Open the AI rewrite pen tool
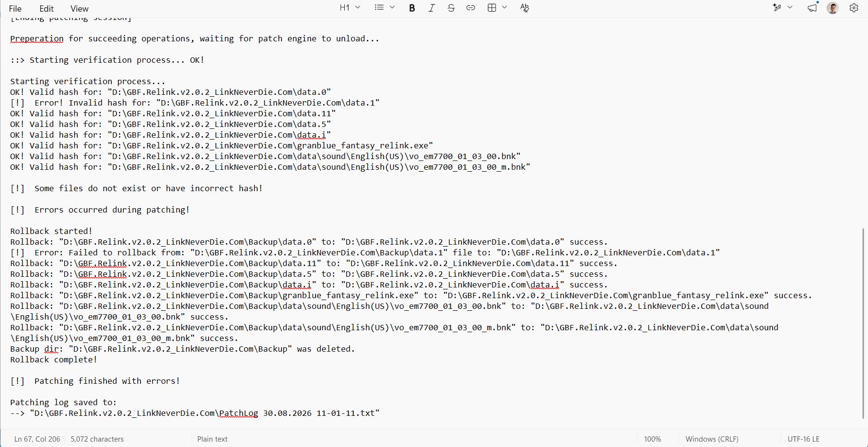Image resolution: width=868 pixels, height=447 pixels. coord(777,8)
